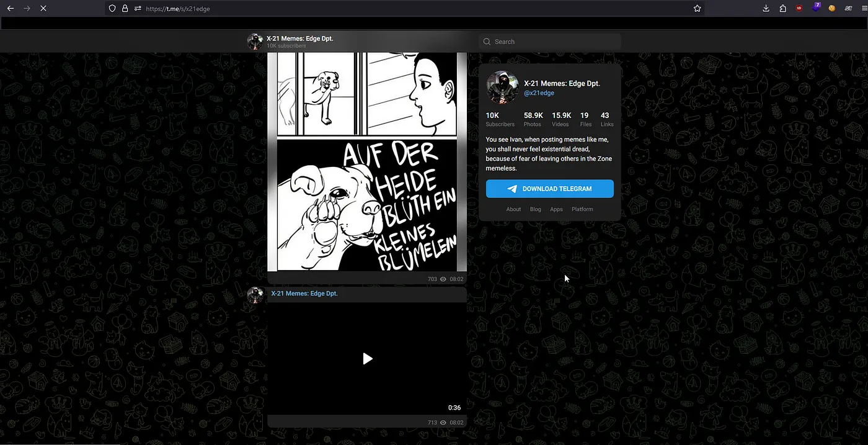Open the Apps footer link
This screenshot has height=445, width=868.
pyautogui.click(x=556, y=209)
